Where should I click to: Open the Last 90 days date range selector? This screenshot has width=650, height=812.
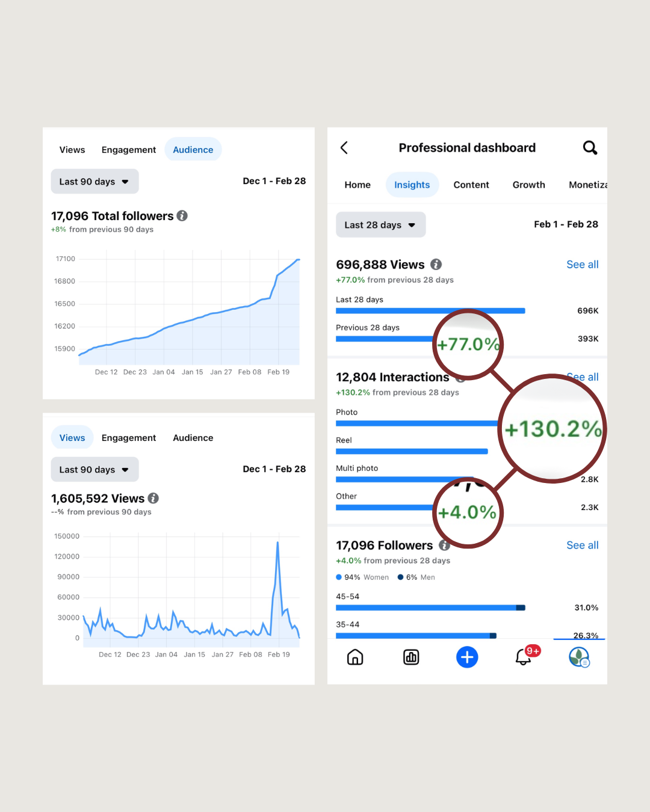pyautogui.click(x=94, y=181)
